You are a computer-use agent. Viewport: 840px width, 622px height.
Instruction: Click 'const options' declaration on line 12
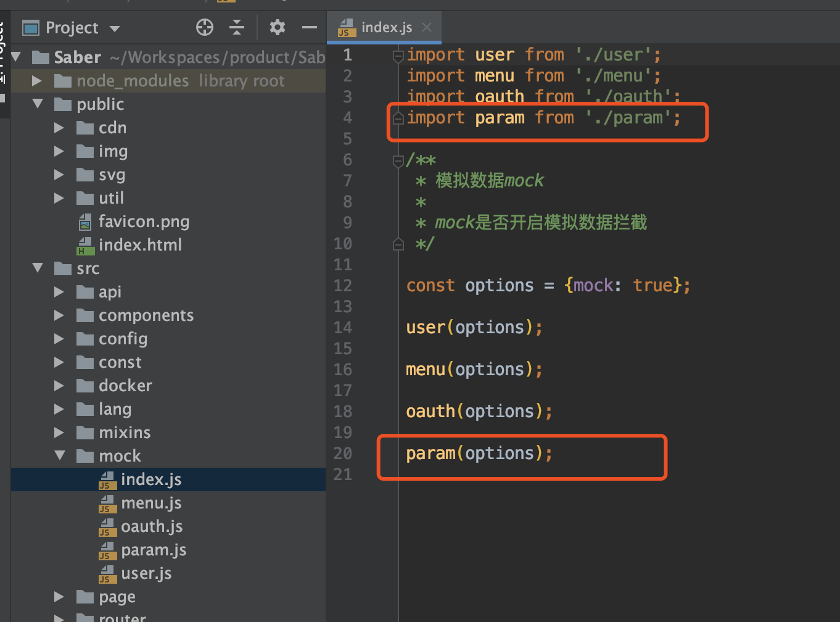470,286
